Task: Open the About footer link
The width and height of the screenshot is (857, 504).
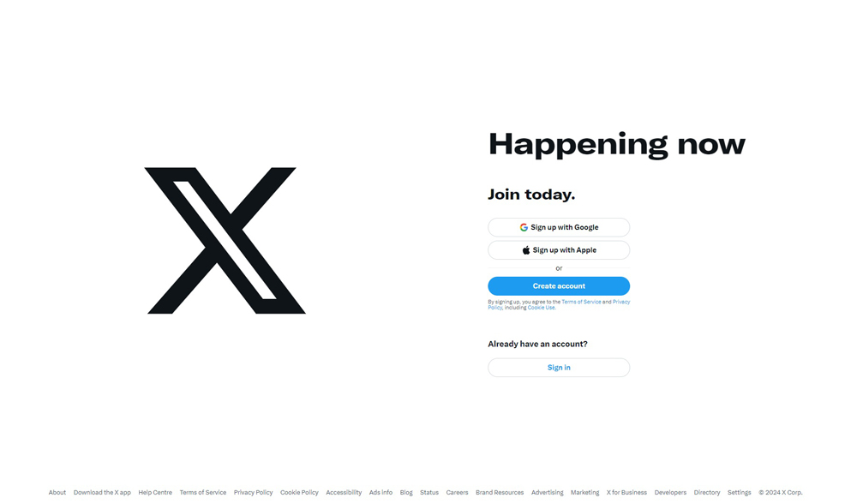Action: (57, 493)
